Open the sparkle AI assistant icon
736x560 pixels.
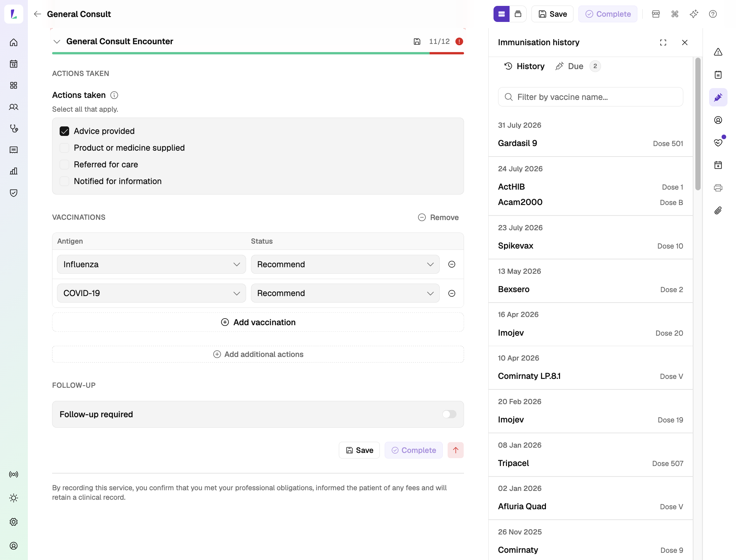694,14
